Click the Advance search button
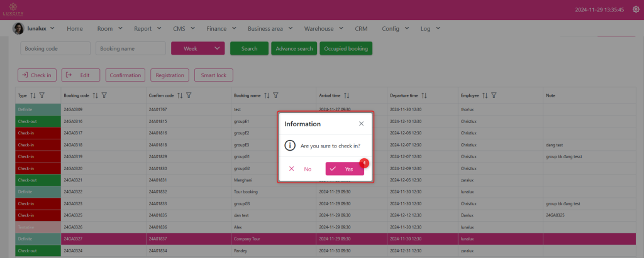Image resolution: width=644 pixels, height=258 pixels. click(294, 48)
